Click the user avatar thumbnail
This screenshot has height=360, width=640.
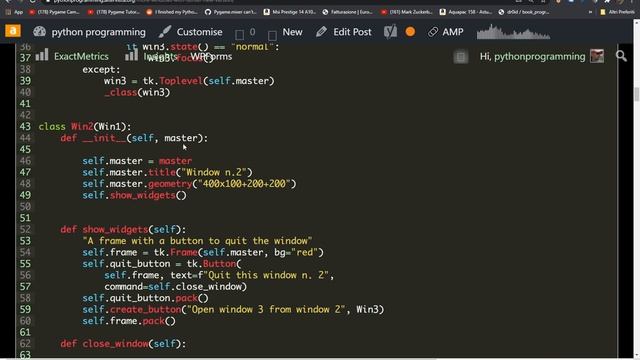(x=597, y=56)
